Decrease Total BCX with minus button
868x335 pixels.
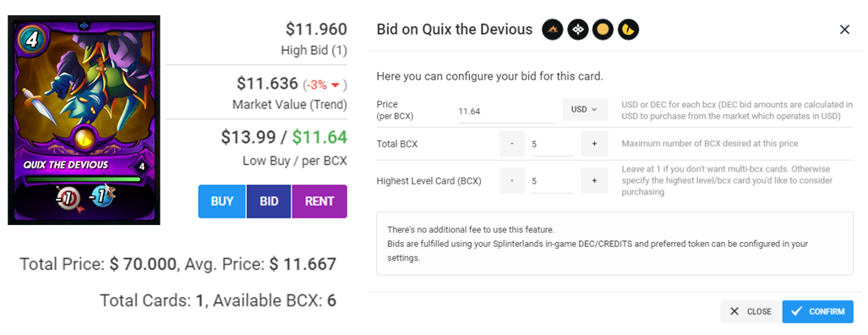(x=512, y=144)
